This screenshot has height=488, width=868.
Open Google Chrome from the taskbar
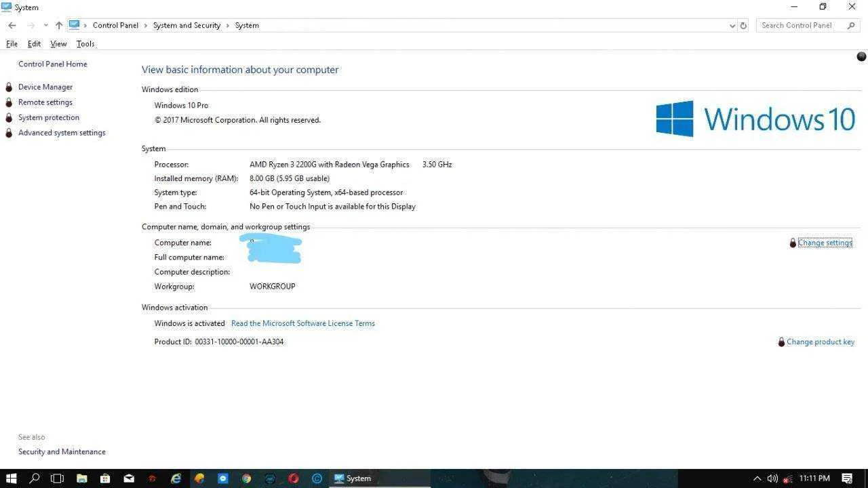[246, 478]
